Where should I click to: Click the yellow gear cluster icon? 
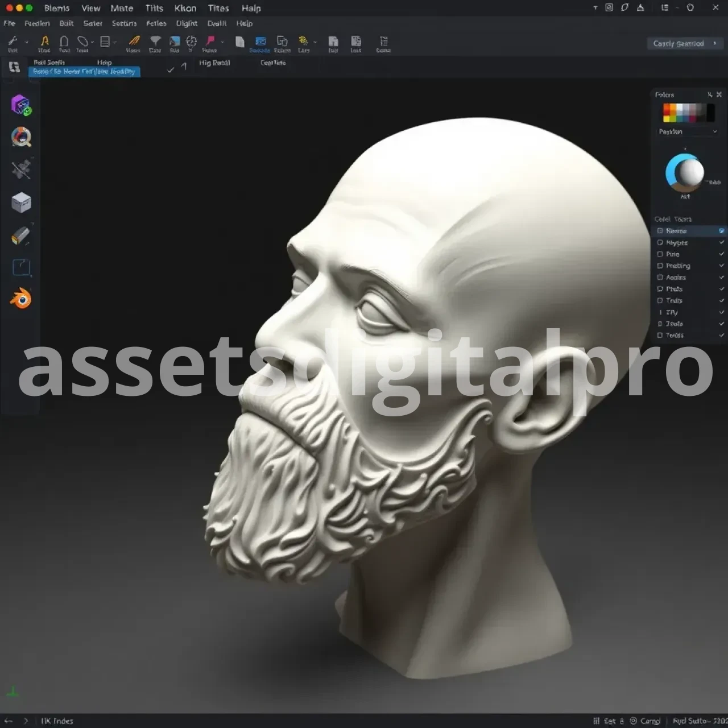tap(303, 41)
